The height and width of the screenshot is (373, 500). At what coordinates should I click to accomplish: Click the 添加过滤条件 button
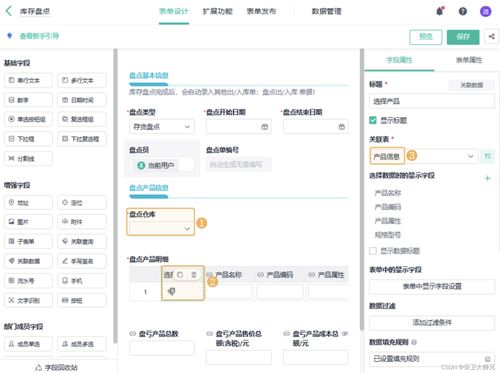tap(432, 322)
